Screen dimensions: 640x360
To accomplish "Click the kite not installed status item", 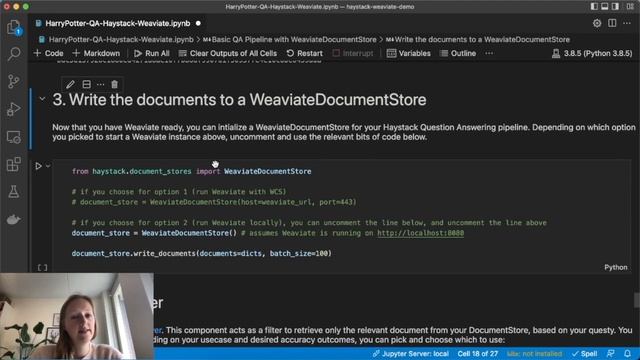I will pyautogui.click(x=534, y=353).
